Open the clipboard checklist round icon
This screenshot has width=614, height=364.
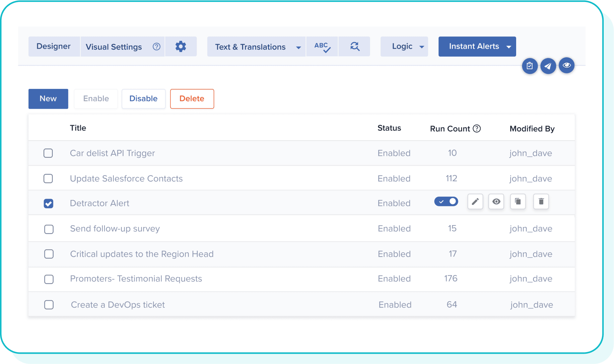(x=530, y=66)
